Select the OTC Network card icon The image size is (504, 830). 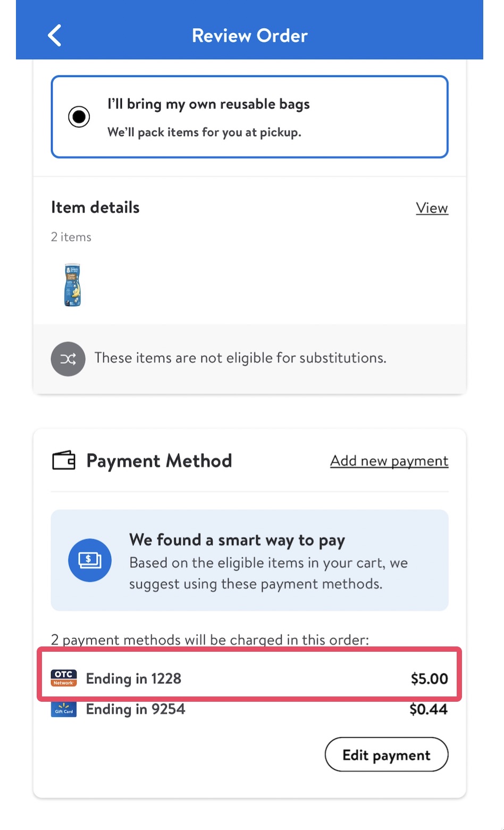[63, 678]
